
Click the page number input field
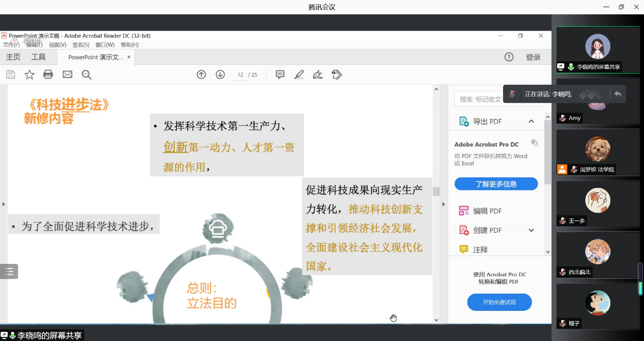[x=241, y=75]
